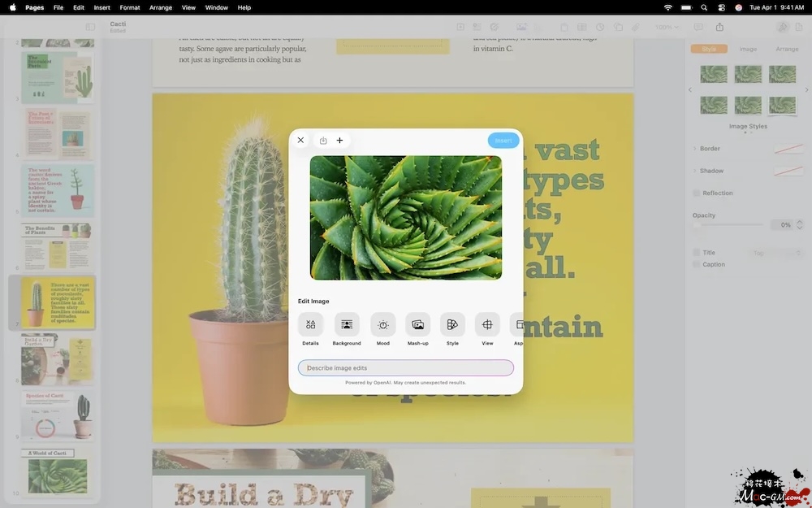Switch to the Arrange tab
The height and width of the screenshot is (508, 812).
[x=787, y=49]
